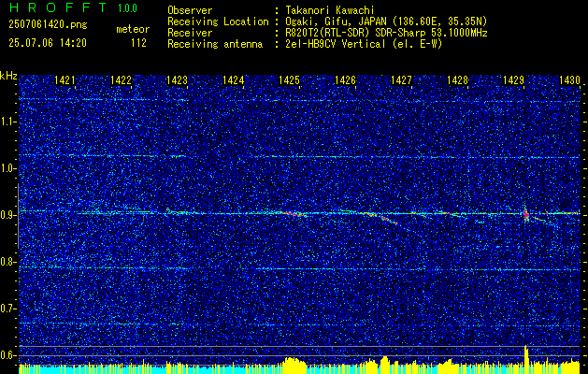
Task: Click the 0.6 kHz frequency label
Action: 7,355
